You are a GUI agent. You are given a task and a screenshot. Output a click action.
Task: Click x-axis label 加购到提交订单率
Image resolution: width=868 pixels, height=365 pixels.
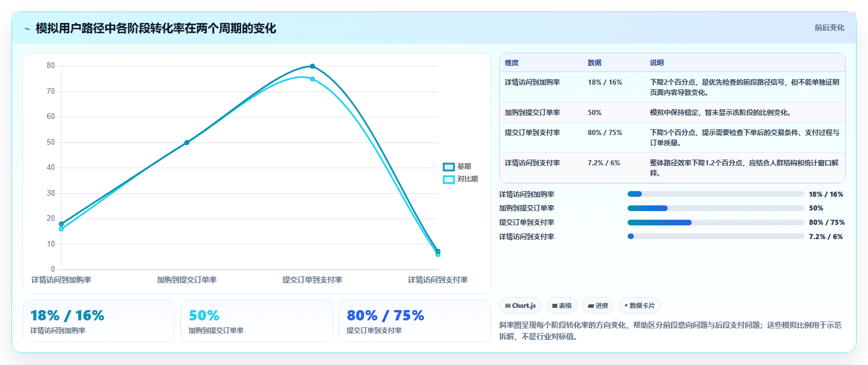(x=187, y=280)
